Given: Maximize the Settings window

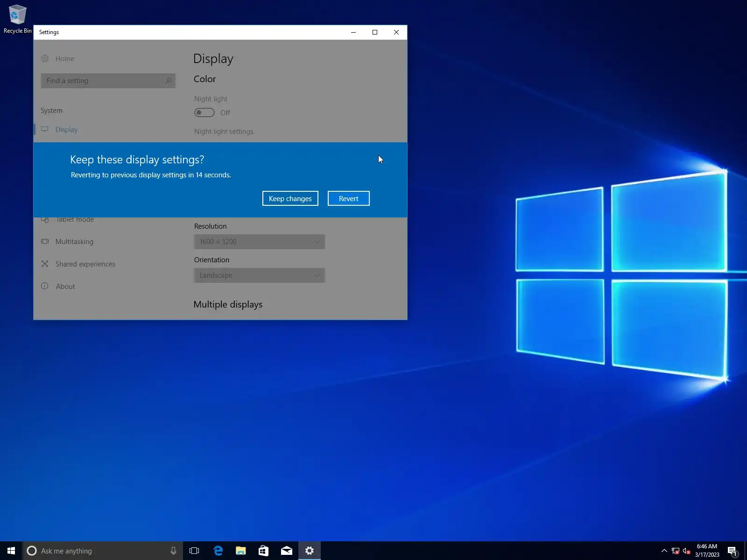Looking at the screenshot, I should 375,32.
